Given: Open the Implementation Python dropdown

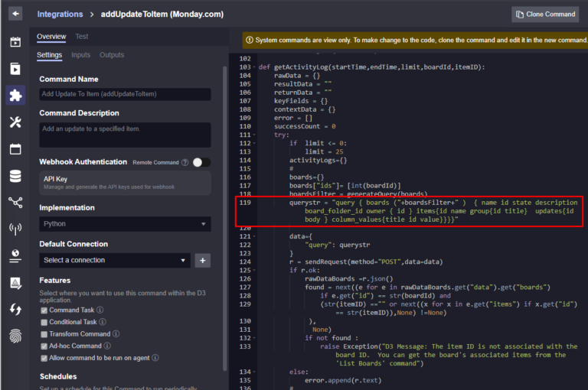Looking at the screenshot, I should click(x=125, y=224).
